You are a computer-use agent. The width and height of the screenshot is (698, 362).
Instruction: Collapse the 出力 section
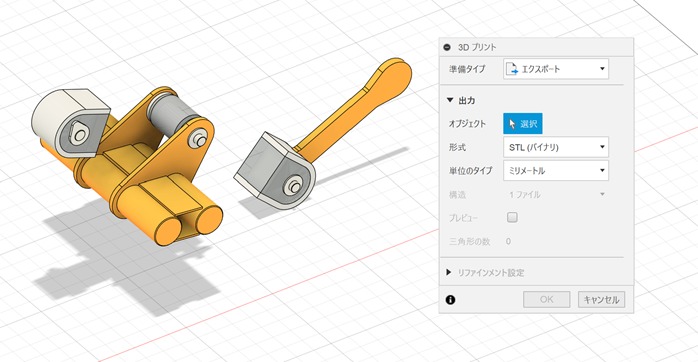point(450,101)
